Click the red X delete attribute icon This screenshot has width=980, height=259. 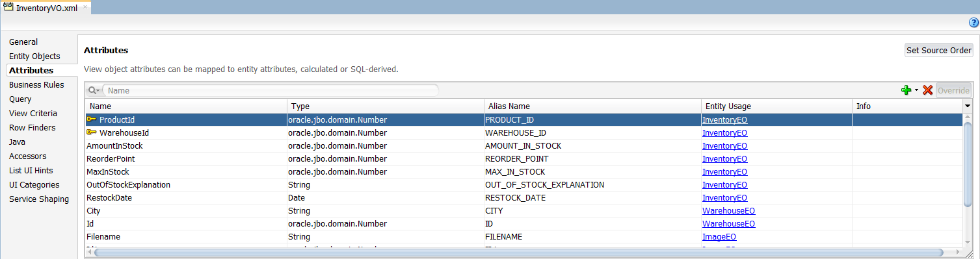coord(928,90)
